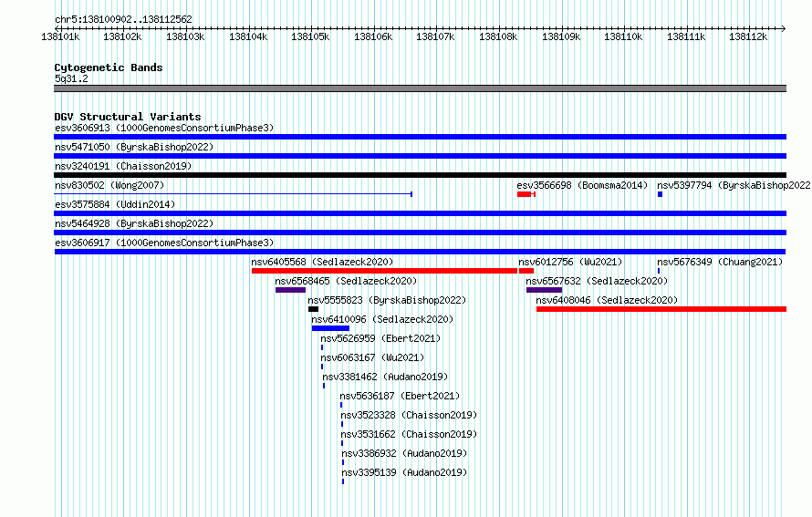Click the nsv6408046 (Sedlazeck2020) label
This screenshot has width=812, height=517.
(x=607, y=300)
